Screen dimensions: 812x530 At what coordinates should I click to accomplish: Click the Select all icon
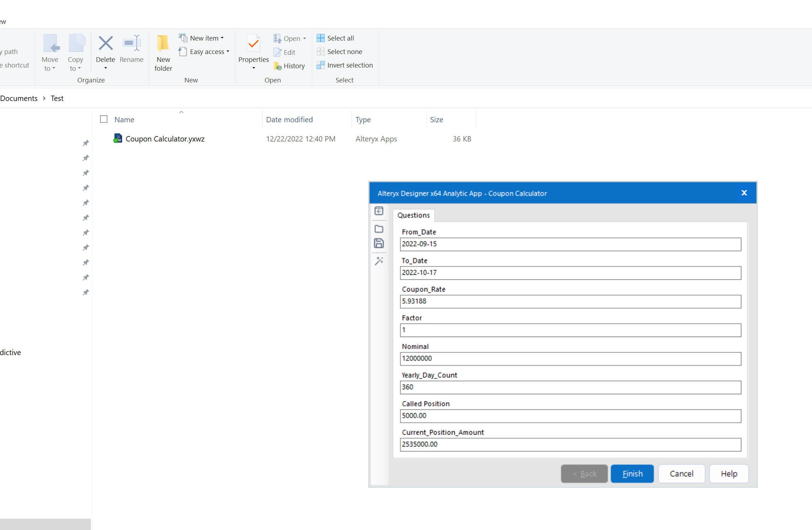pyautogui.click(x=320, y=37)
